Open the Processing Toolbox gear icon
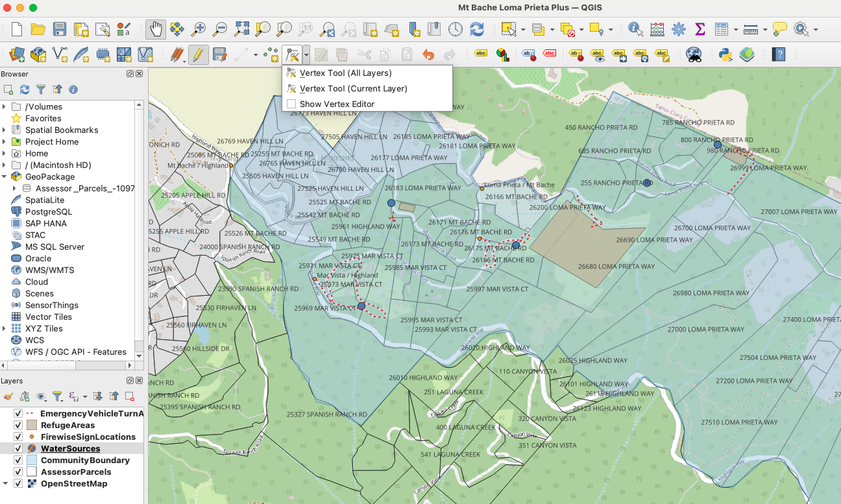Viewport: 841px width, 504px height. point(679,29)
